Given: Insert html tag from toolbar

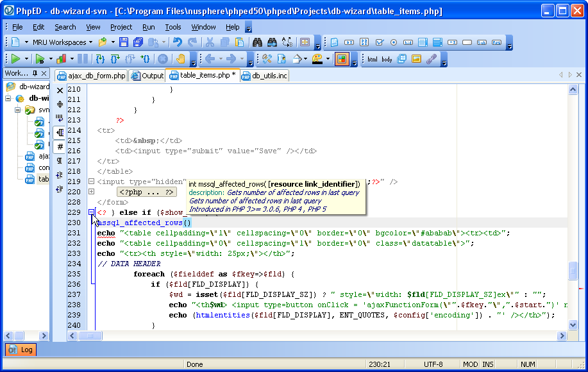Looking at the screenshot, I should pos(373,59).
